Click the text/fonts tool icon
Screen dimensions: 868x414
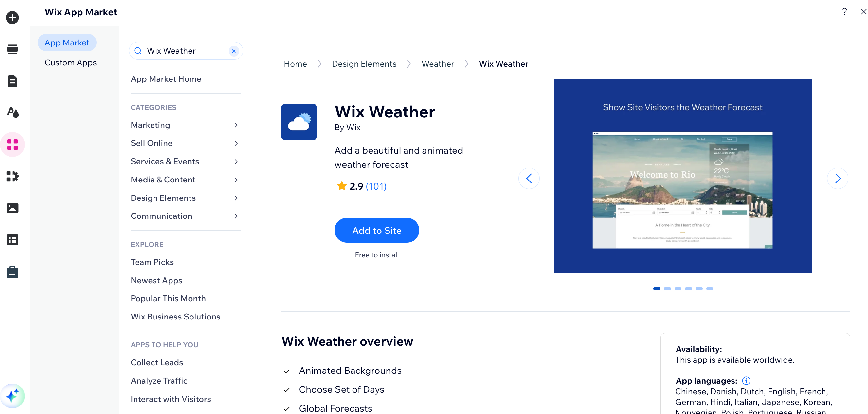pyautogui.click(x=13, y=113)
